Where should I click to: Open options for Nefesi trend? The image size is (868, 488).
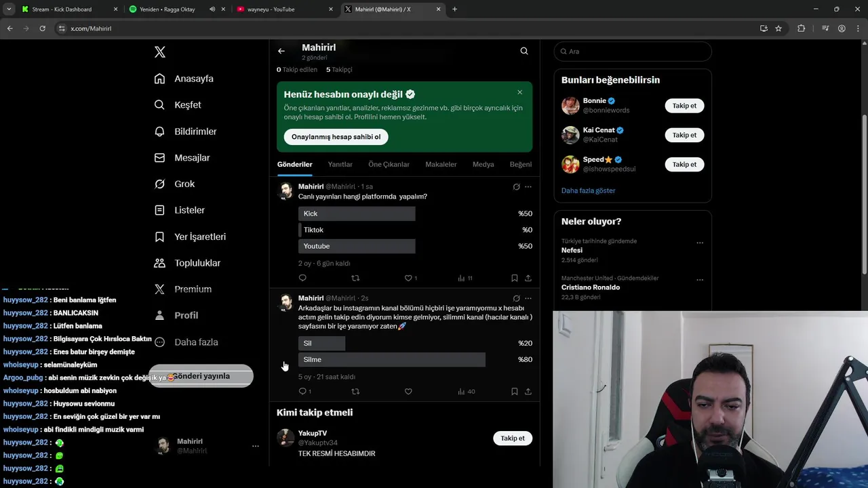700,243
